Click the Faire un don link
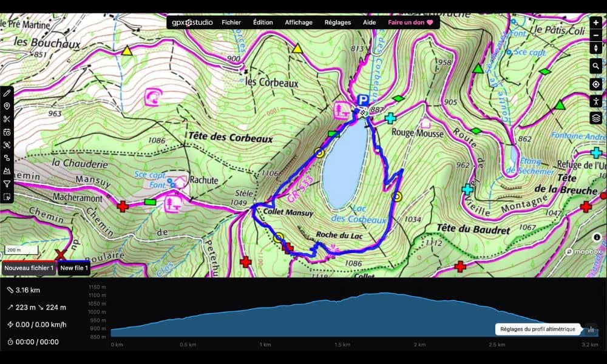607x364 pixels. tap(411, 22)
